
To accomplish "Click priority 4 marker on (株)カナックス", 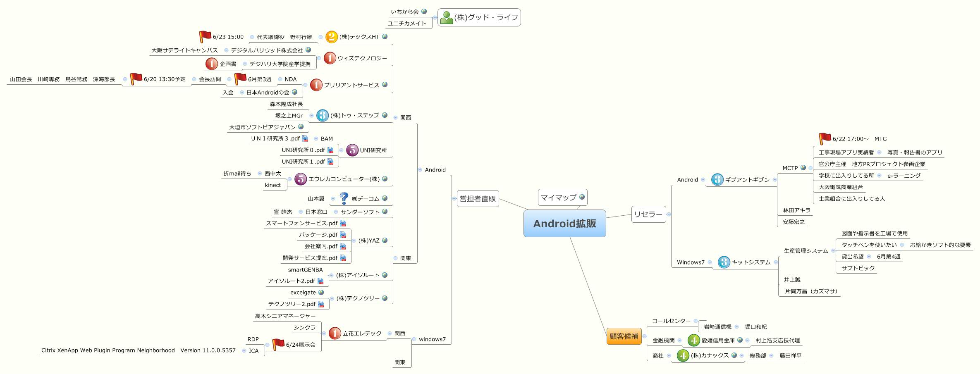I will (683, 355).
